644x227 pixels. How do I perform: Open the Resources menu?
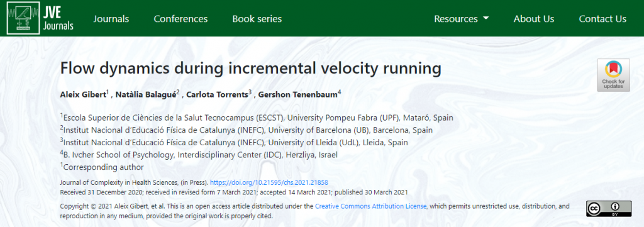coord(461,19)
